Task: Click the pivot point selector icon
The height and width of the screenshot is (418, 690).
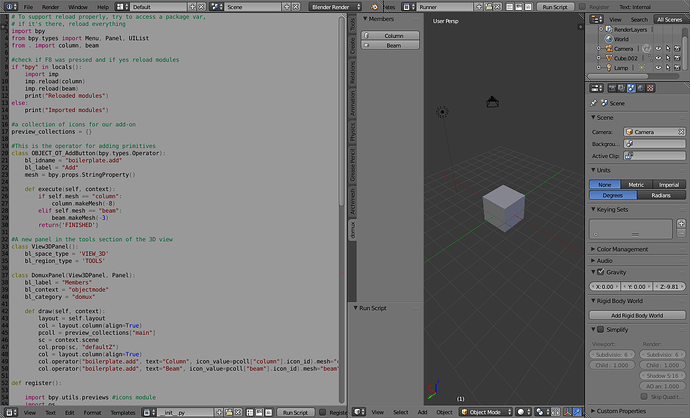Action: pyautogui.click(x=542, y=412)
